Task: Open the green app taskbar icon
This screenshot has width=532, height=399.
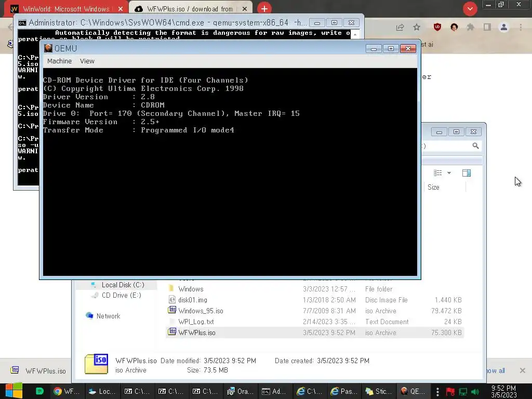Action: [39, 391]
